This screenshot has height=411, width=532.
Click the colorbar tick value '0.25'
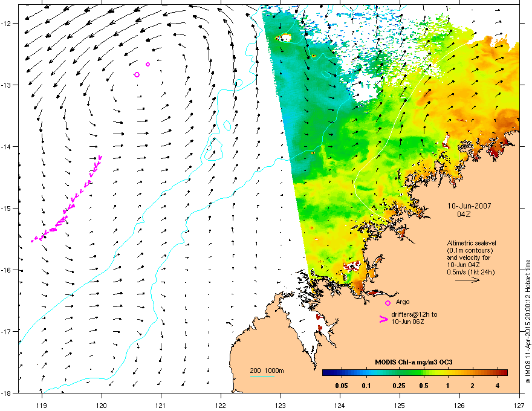(x=398, y=386)
